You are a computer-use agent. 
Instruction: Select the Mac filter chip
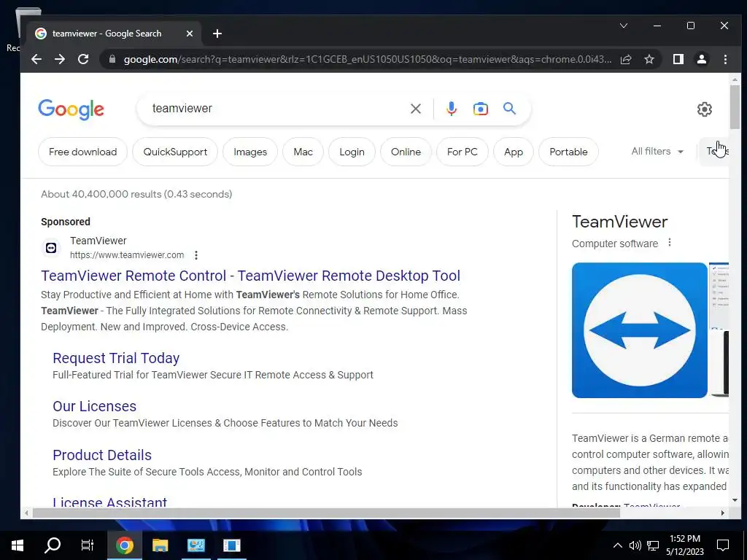[x=303, y=152]
